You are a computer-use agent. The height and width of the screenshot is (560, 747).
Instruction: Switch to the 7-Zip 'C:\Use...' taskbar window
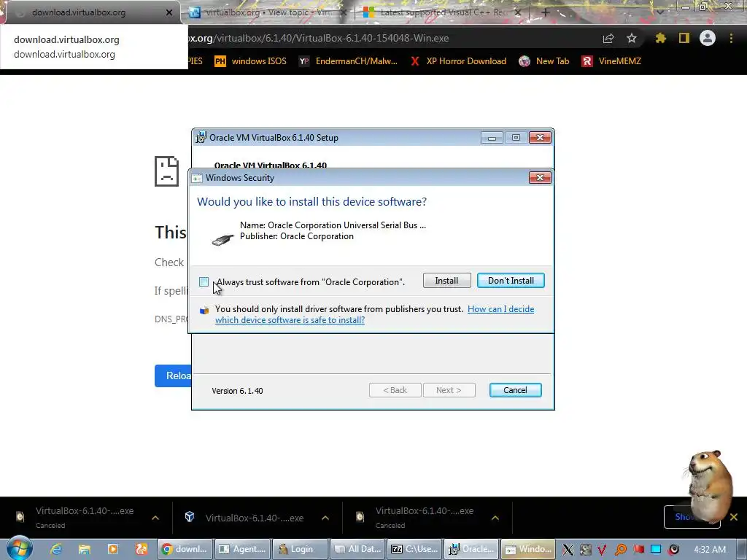coord(414,549)
